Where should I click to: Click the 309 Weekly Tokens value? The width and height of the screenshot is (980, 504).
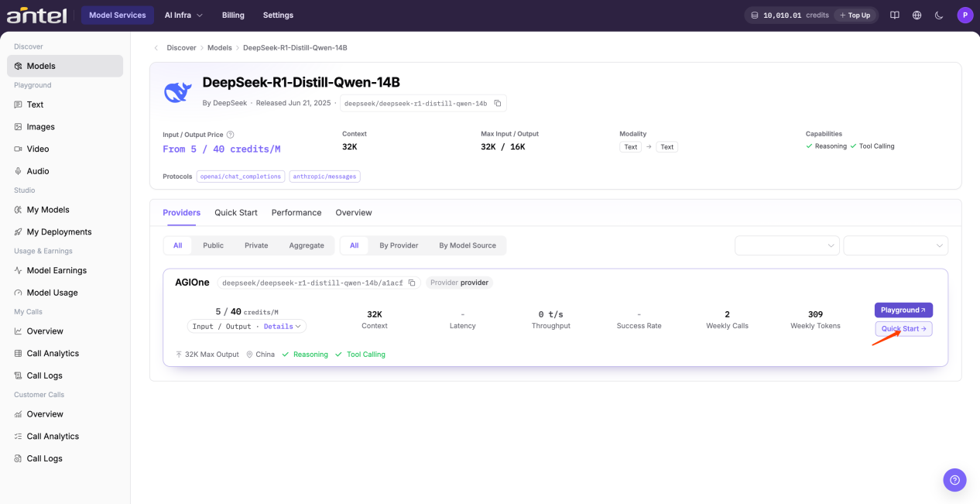815,314
